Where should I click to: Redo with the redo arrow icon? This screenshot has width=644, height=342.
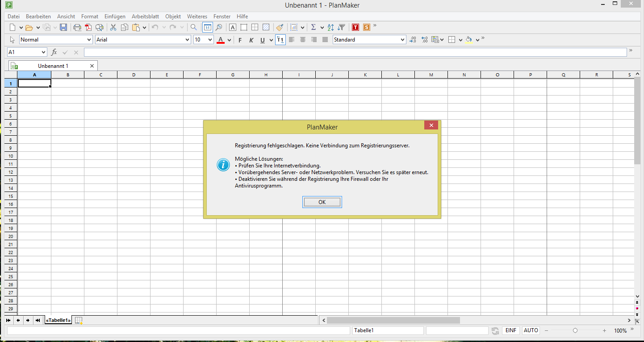173,28
